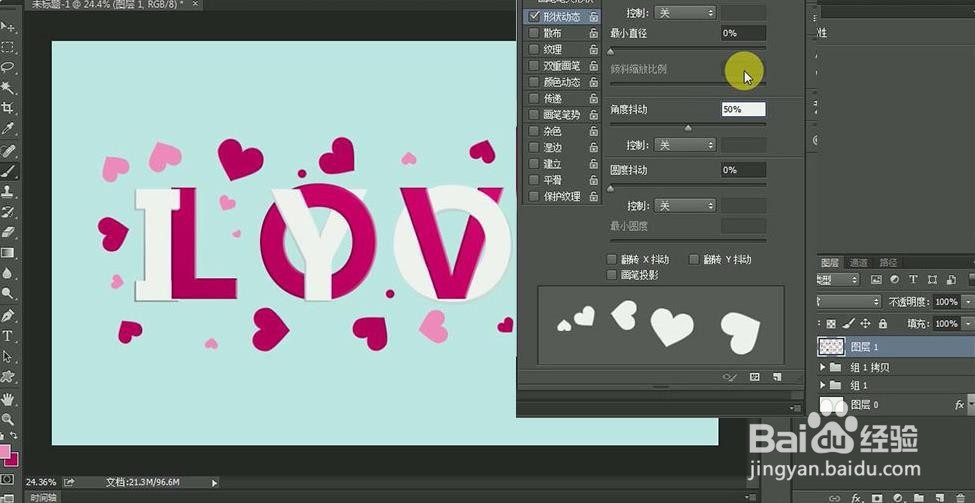Screen dimensions: 975x503
Task: Open the blend mode dropdown
Action: pyautogui.click(x=849, y=302)
